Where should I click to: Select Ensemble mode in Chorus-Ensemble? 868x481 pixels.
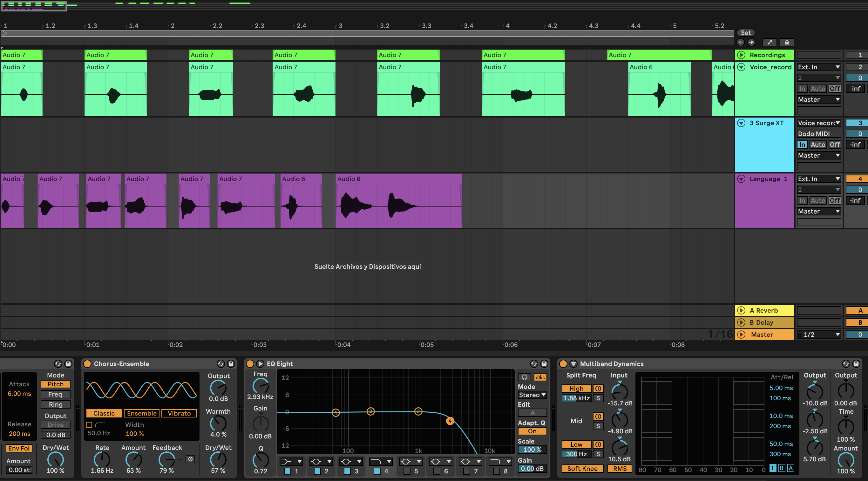pos(141,413)
